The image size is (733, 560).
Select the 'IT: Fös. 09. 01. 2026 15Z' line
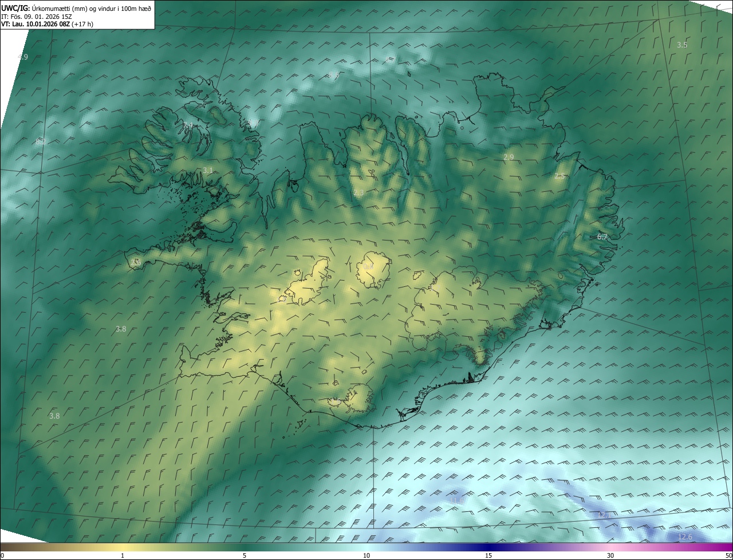[x=36, y=16]
